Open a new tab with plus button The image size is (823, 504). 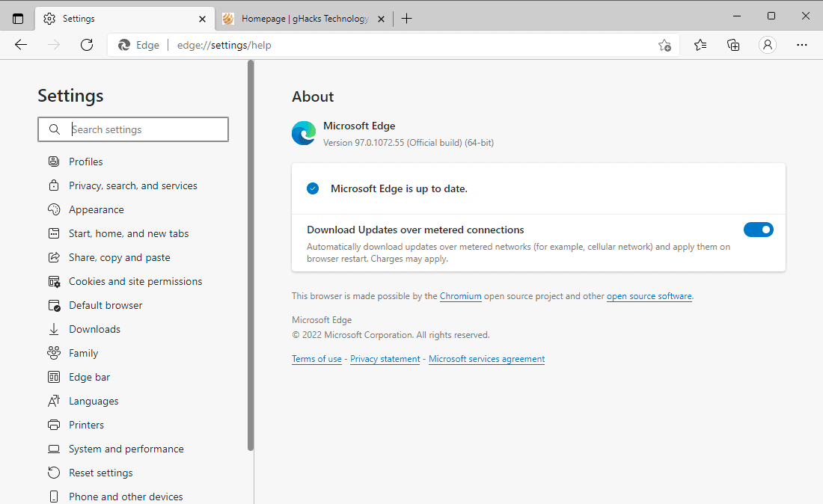(406, 19)
